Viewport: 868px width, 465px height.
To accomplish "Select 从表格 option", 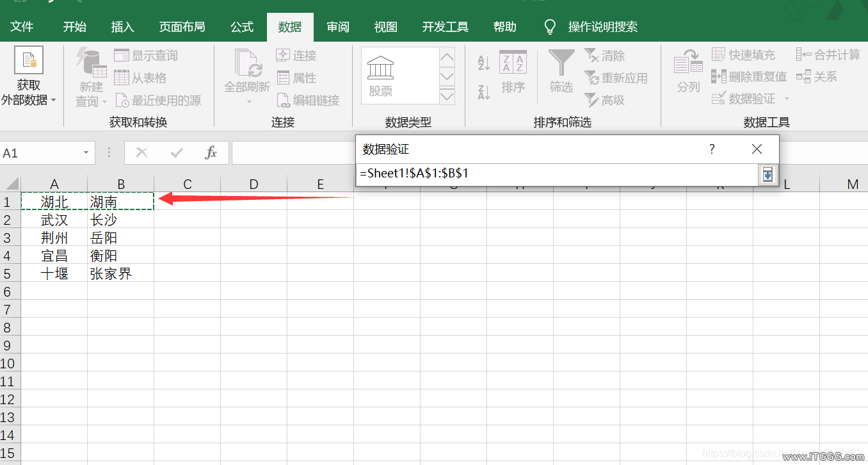I will (140, 78).
